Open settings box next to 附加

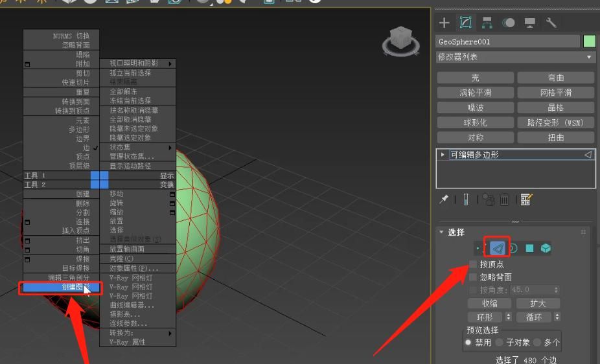27,64
